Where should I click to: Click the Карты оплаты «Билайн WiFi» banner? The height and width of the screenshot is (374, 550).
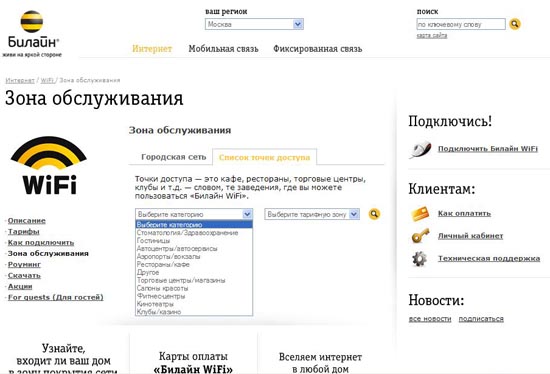193,362
